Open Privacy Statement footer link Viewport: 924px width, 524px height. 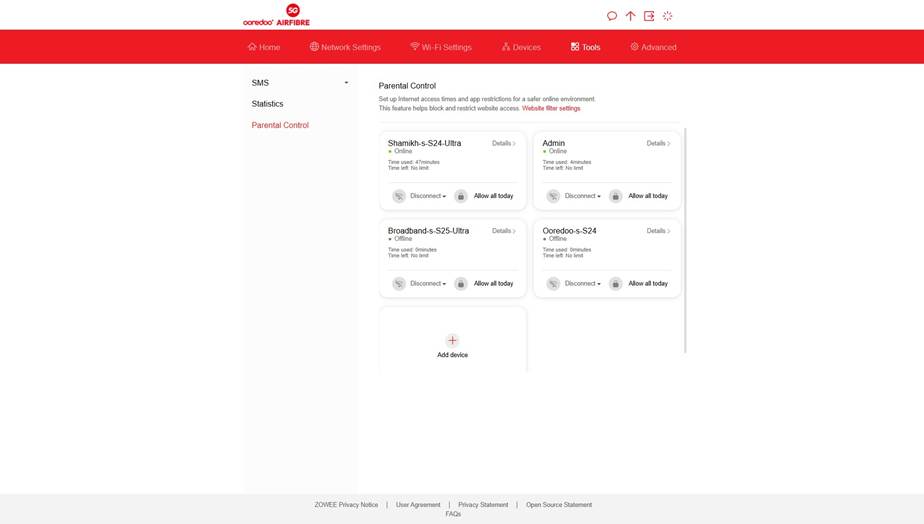pos(483,505)
